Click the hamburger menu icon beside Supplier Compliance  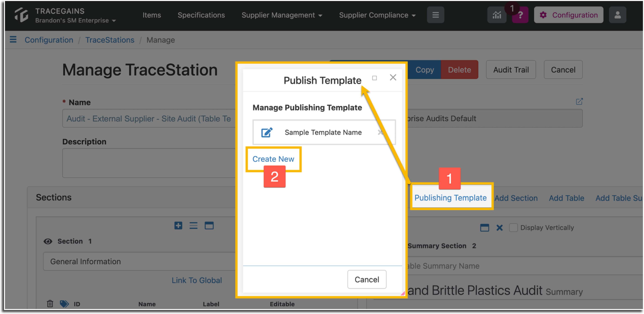point(435,15)
